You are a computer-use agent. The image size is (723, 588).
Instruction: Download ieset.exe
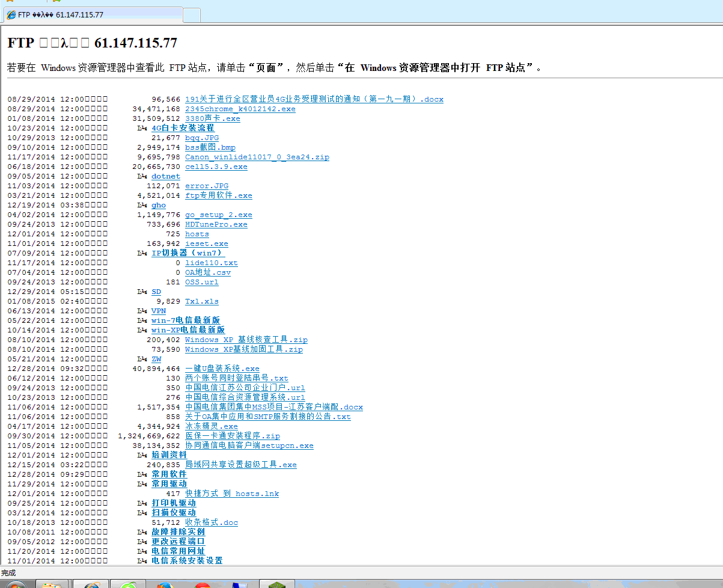(x=207, y=243)
